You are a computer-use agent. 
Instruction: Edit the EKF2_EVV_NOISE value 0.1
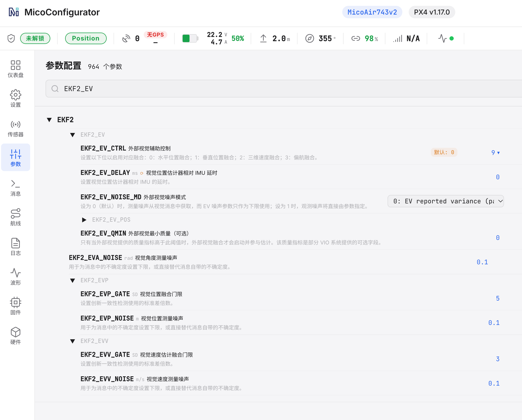pos(494,383)
